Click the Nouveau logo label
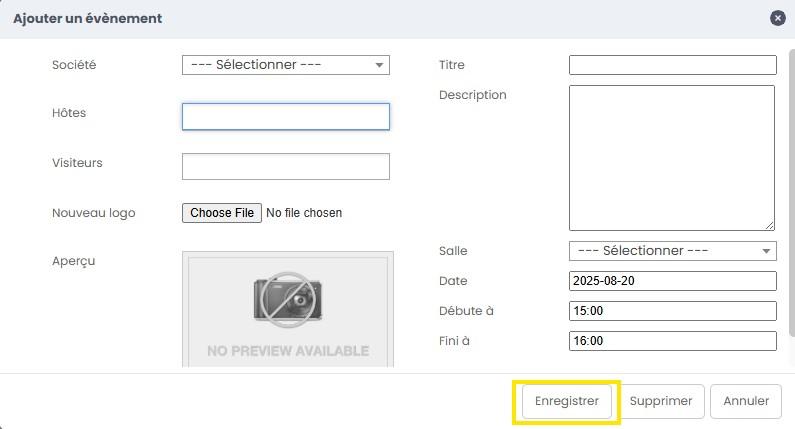Screen dimensions: 795x429 click(93, 213)
